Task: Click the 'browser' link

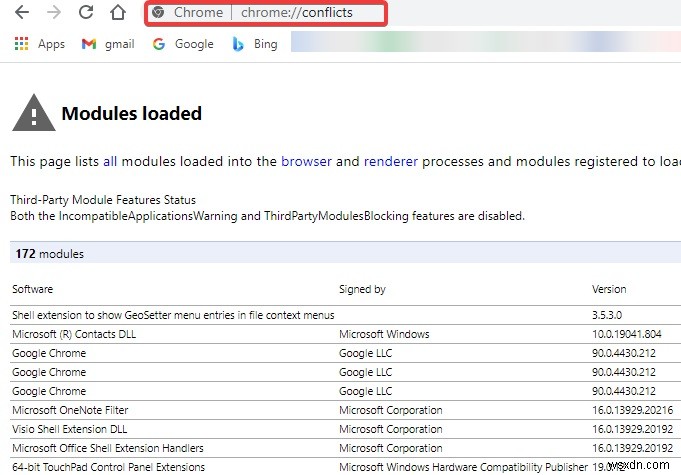Action: click(306, 162)
